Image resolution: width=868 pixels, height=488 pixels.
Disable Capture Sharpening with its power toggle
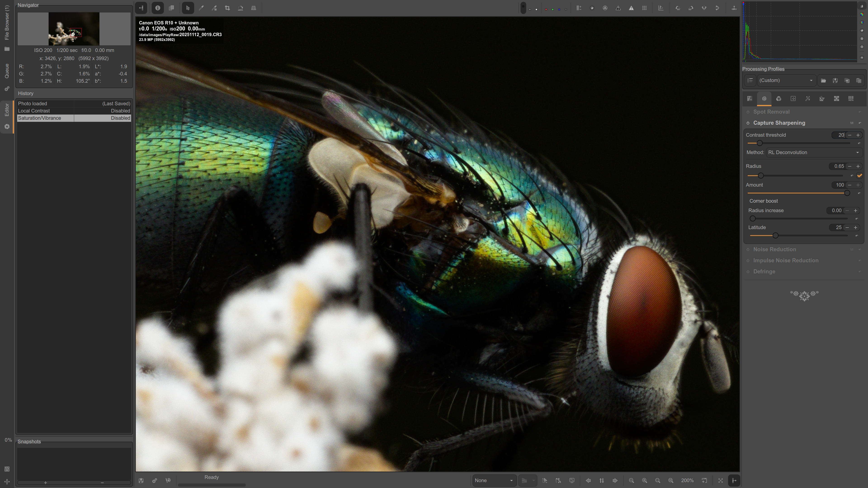tap(748, 123)
